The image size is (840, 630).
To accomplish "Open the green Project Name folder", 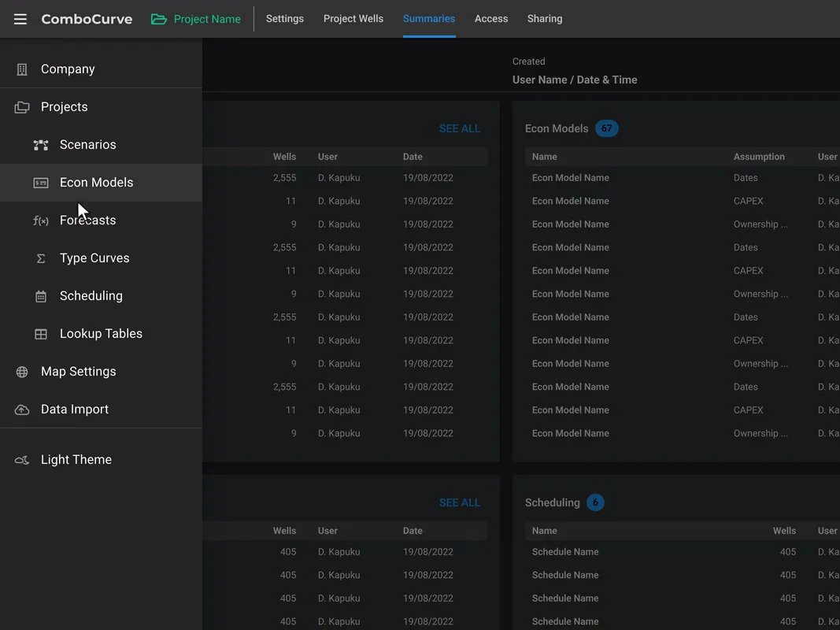I will click(x=196, y=19).
